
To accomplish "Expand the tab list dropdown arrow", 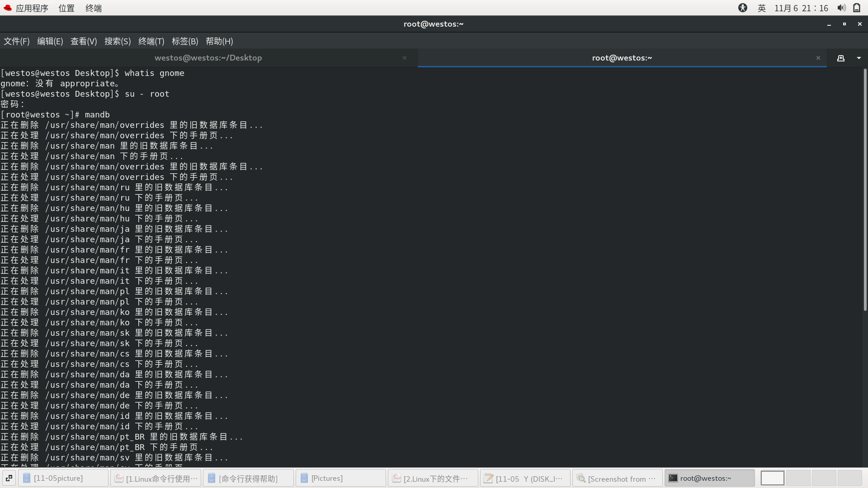I will point(859,58).
